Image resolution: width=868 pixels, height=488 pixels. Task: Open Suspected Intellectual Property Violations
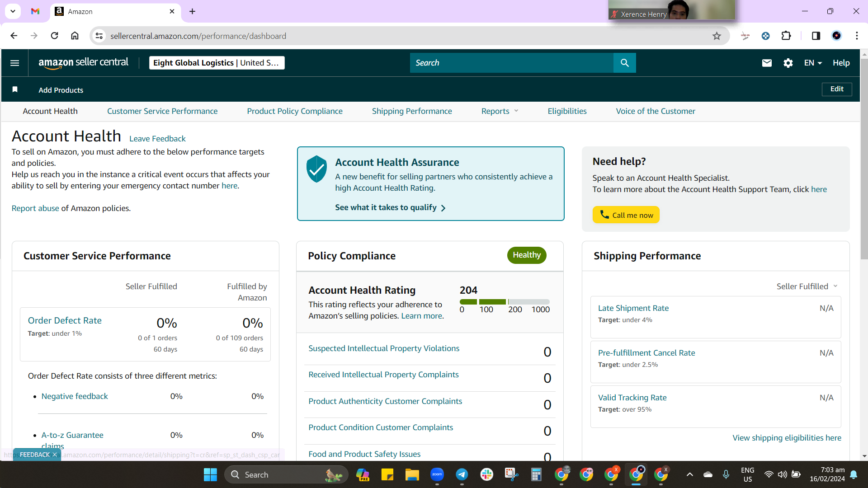click(x=384, y=348)
